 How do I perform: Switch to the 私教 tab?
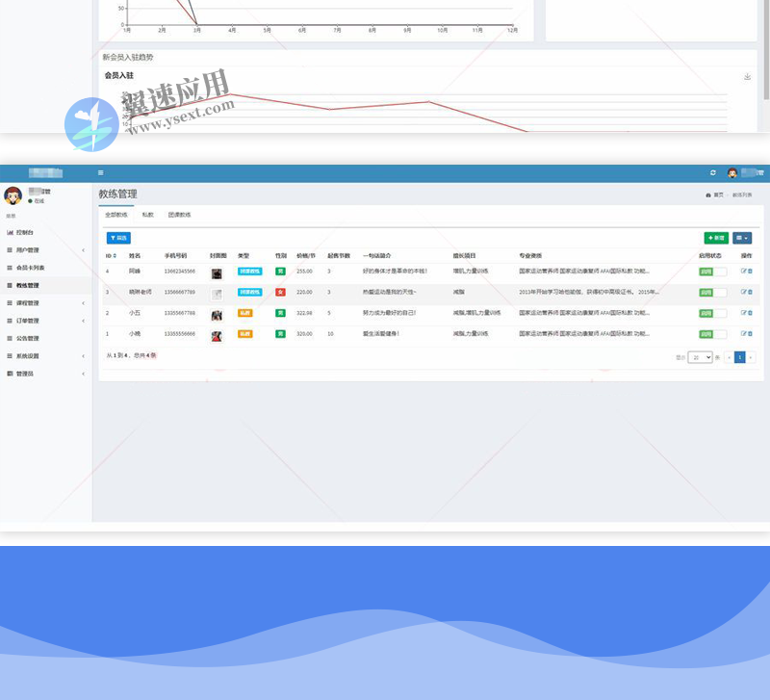pos(147,215)
